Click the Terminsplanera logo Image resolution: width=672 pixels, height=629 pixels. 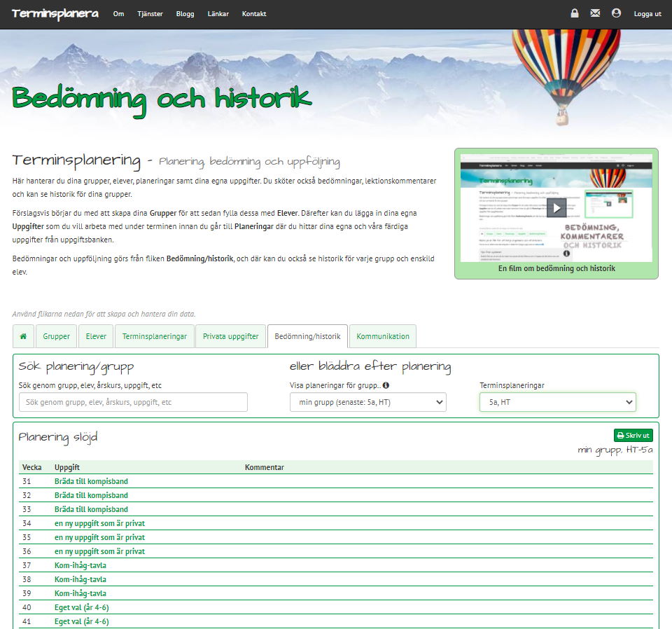55,14
